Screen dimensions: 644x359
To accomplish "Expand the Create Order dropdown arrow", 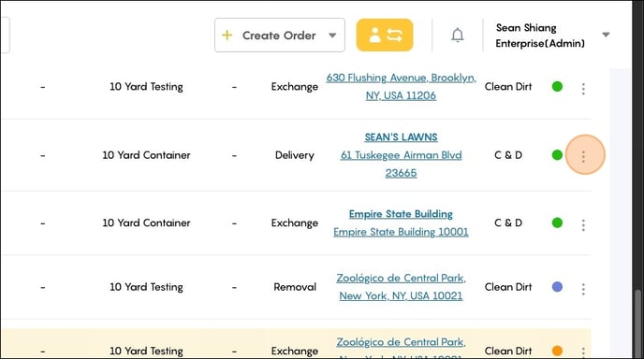I will click(332, 36).
